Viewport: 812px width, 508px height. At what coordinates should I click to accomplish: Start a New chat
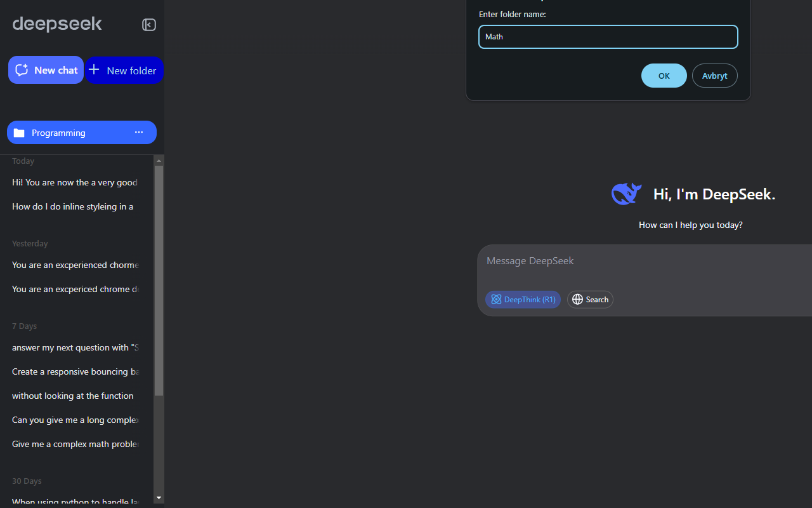[46, 70]
